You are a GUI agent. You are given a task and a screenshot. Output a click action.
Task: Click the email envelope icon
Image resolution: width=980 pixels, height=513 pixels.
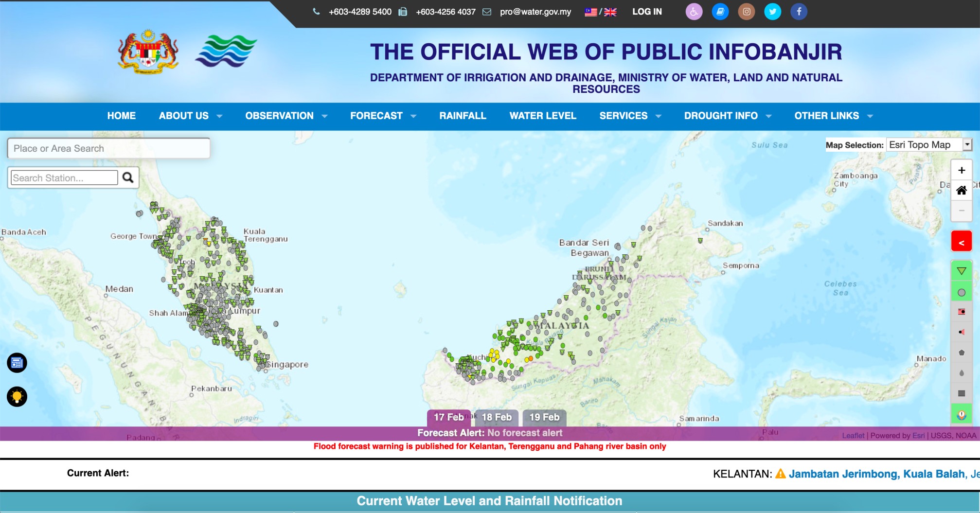(487, 12)
